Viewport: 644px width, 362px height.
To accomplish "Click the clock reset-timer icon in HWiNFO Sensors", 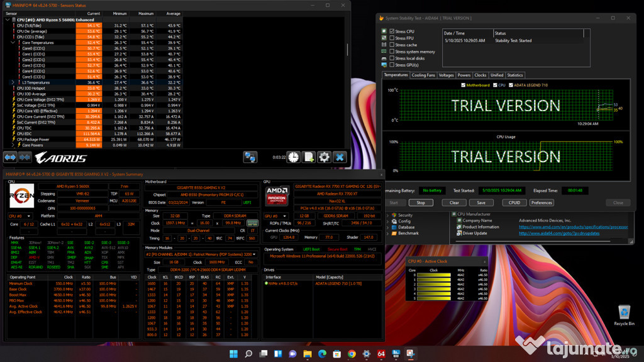I will 293,157.
